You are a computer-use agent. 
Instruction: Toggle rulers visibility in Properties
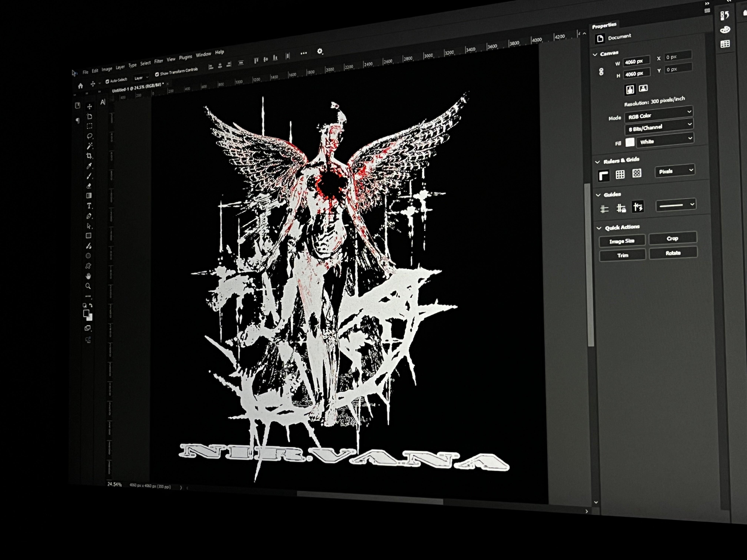[x=604, y=176]
